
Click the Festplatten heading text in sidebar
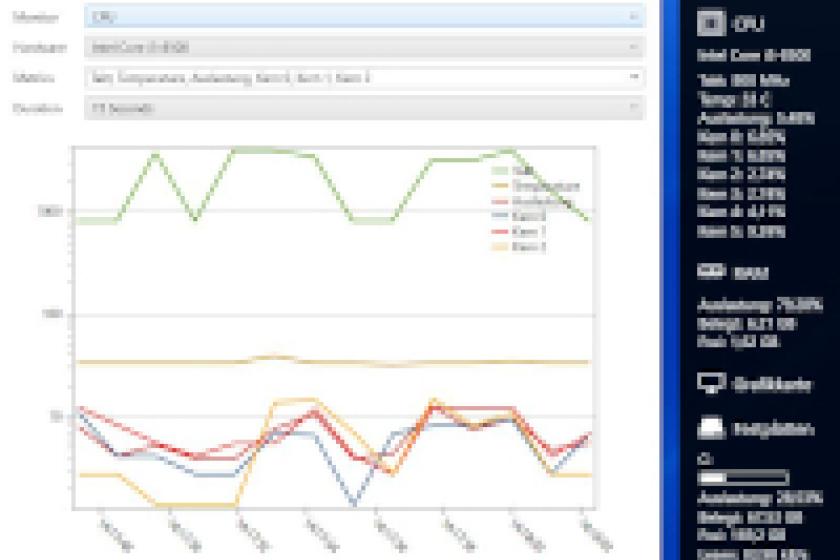772,429
